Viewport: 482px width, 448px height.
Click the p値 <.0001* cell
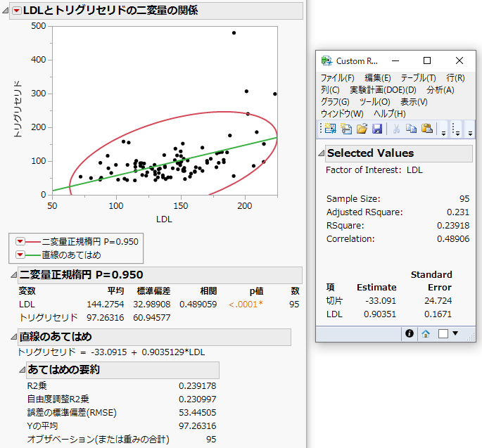point(246,305)
